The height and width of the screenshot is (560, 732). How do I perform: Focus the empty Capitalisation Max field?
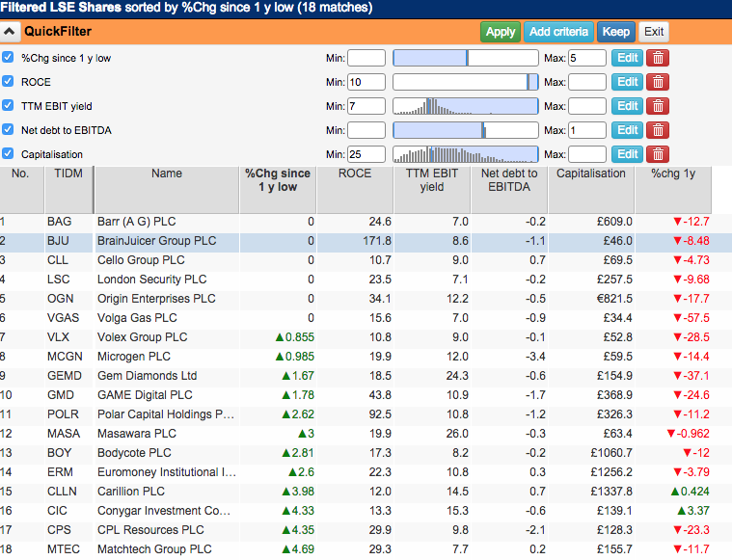coord(586,154)
